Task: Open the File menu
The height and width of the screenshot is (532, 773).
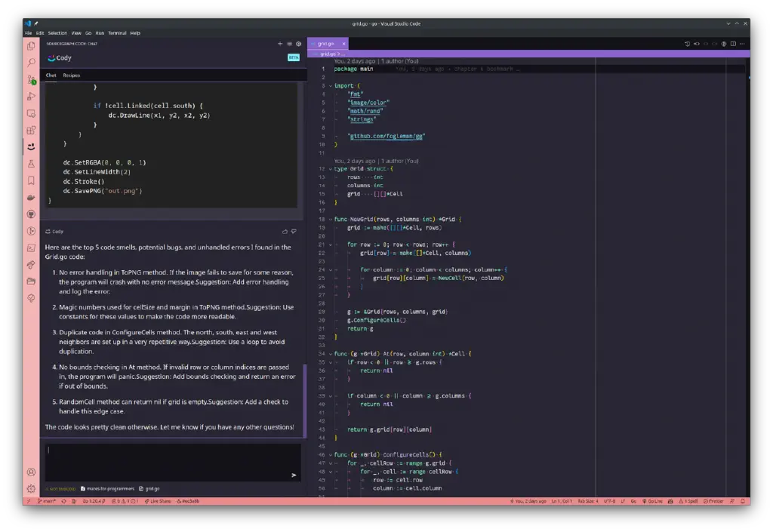Action: coord(29,33)
